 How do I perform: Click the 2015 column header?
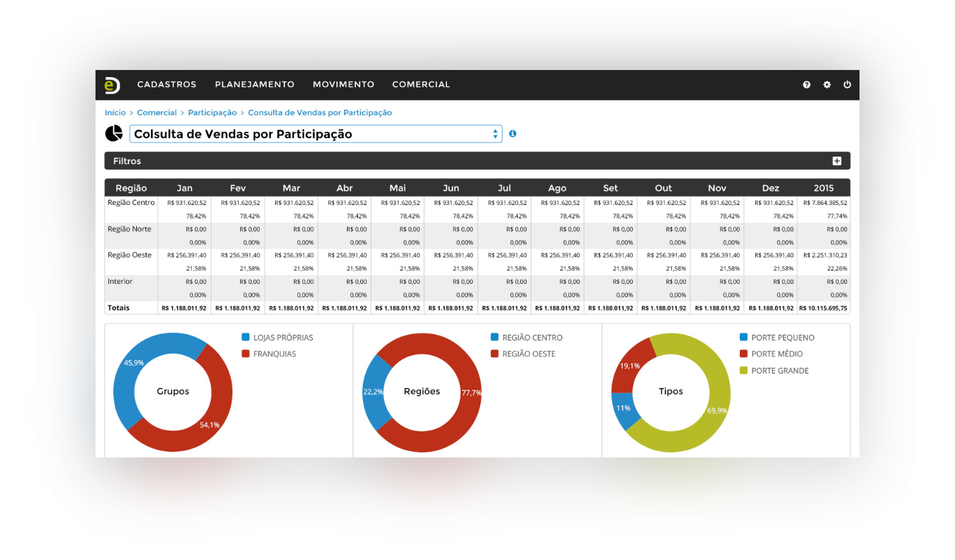click(x=824, y=188)
